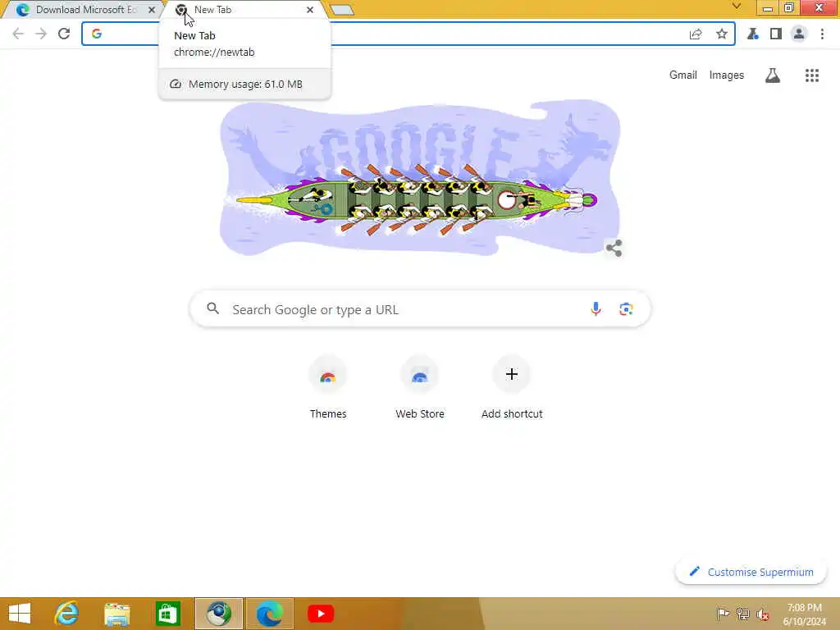Open the tab search dropdown arrow

pyautogui.click(x=737, y=7)
